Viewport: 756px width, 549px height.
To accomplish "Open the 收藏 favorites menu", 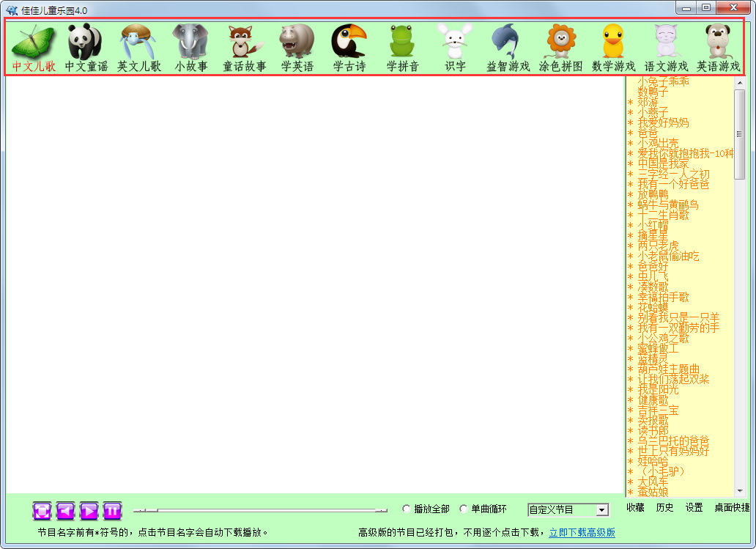I will (635, 508).
